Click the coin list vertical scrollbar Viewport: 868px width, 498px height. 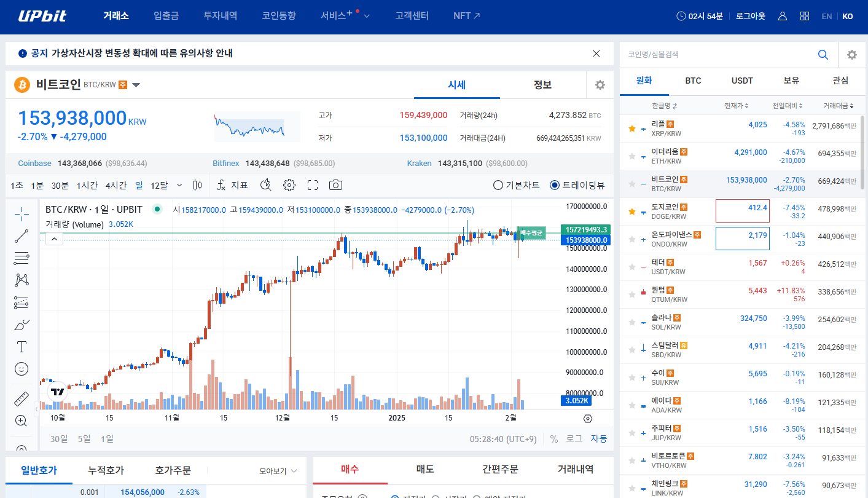(863, 154)
